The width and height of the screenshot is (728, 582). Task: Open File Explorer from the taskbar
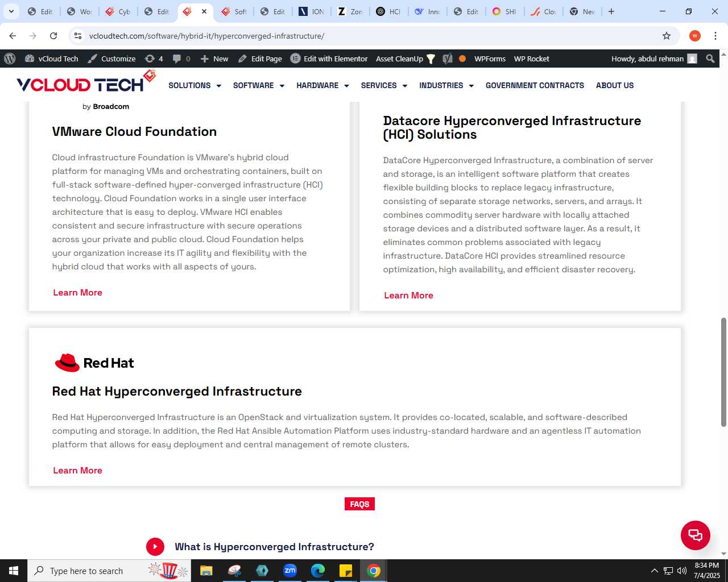pos(206,571)
